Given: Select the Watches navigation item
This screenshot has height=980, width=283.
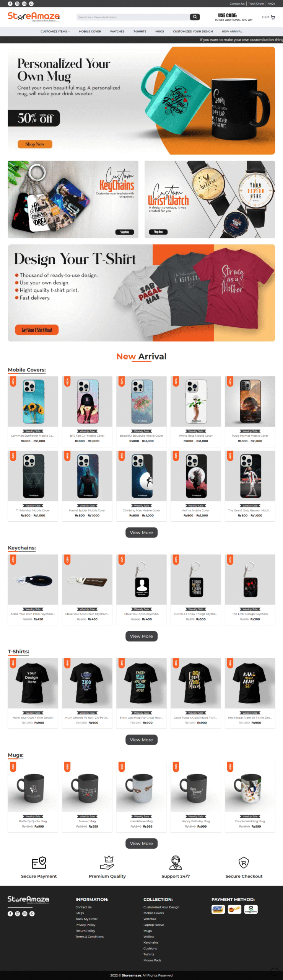Looking at the screenshot, I should point(117,31).
